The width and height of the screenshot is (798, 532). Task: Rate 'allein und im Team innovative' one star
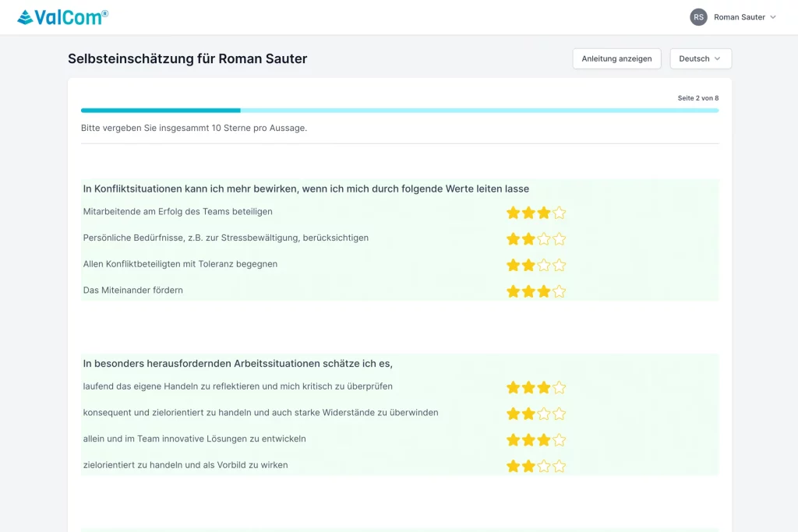point(514,440)
